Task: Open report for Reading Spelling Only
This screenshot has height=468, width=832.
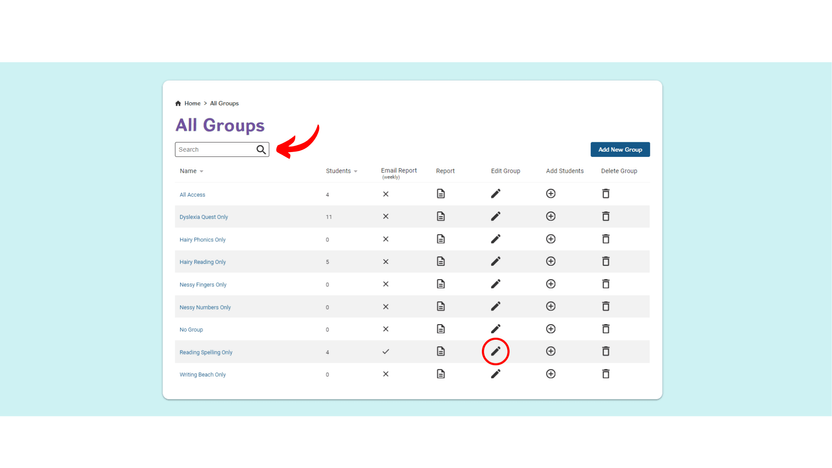Action: pyautogui.click(x=441, y=351)
